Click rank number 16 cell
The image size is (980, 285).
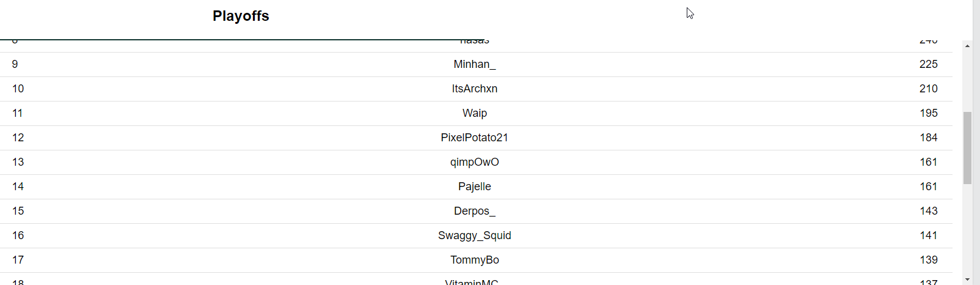coord(18,235)
